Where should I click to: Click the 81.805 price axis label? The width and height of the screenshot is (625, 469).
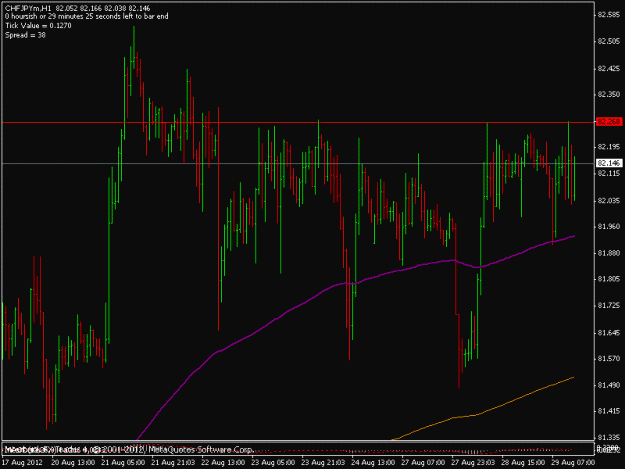coord(609,279)
